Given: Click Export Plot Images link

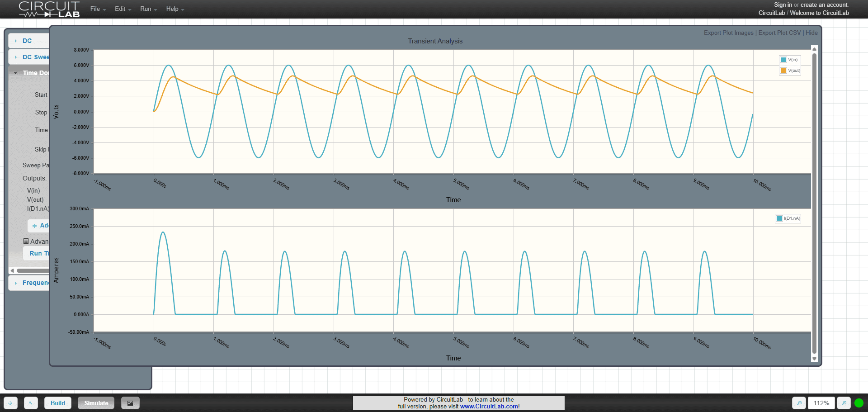Looking at the screenshot, I should 728,33.
